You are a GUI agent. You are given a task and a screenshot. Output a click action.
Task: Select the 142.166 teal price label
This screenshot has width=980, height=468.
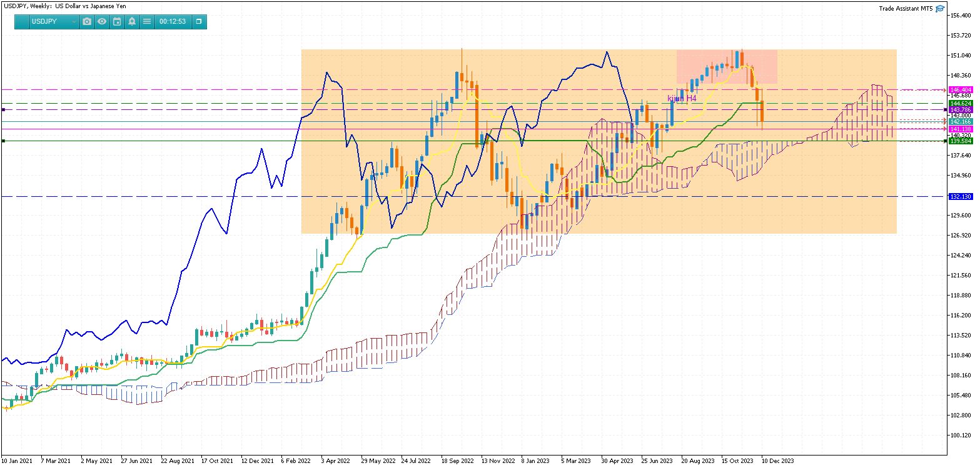click(x=961, y=121)
